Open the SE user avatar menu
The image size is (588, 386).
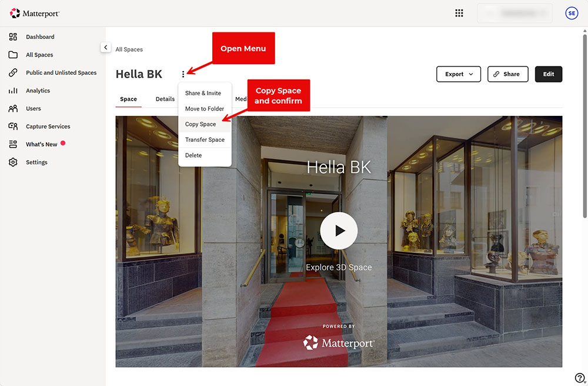[x=572, y=13]
